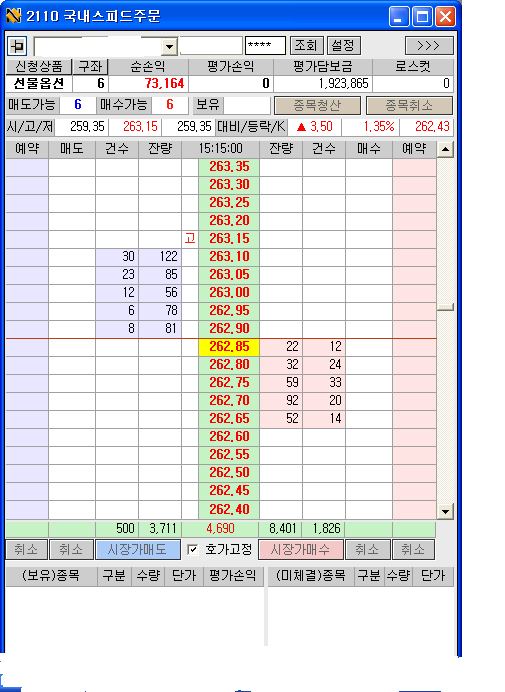Select the highlighted 262.85 current price cell
505x692 pixels.
229,346
